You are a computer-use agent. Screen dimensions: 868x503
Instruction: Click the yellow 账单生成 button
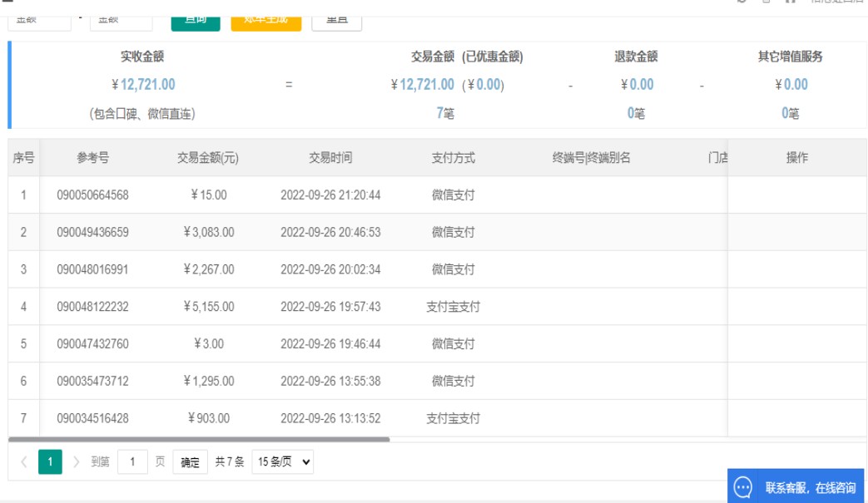point(266,18)
